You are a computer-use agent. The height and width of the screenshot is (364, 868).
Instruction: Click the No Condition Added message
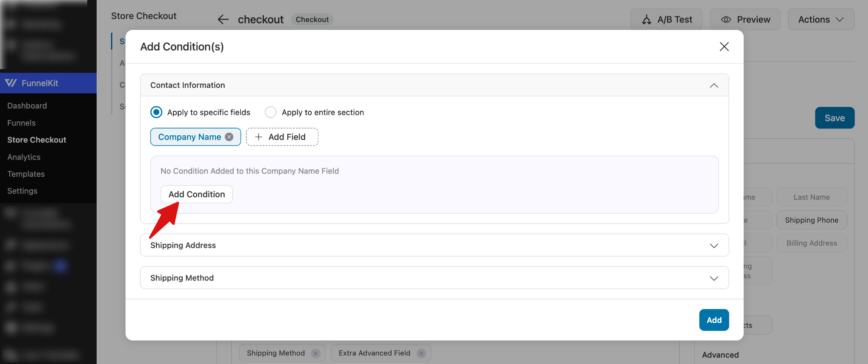click(250, 171)
